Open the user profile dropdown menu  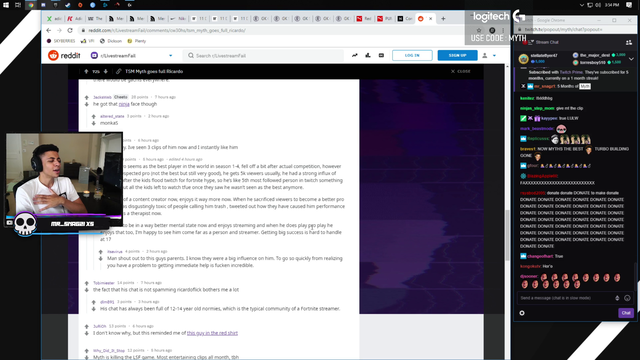click(489, 56)
